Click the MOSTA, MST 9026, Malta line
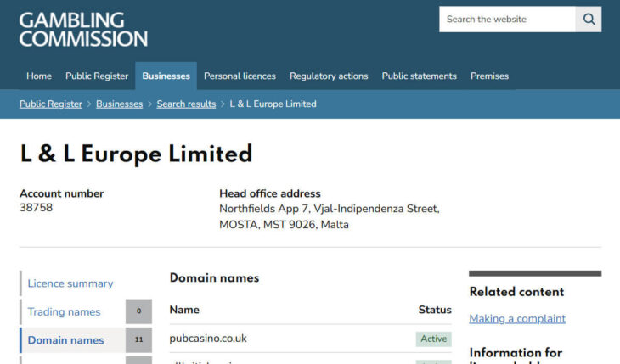The width and height of the screenshot is (620, 364). 284,225
